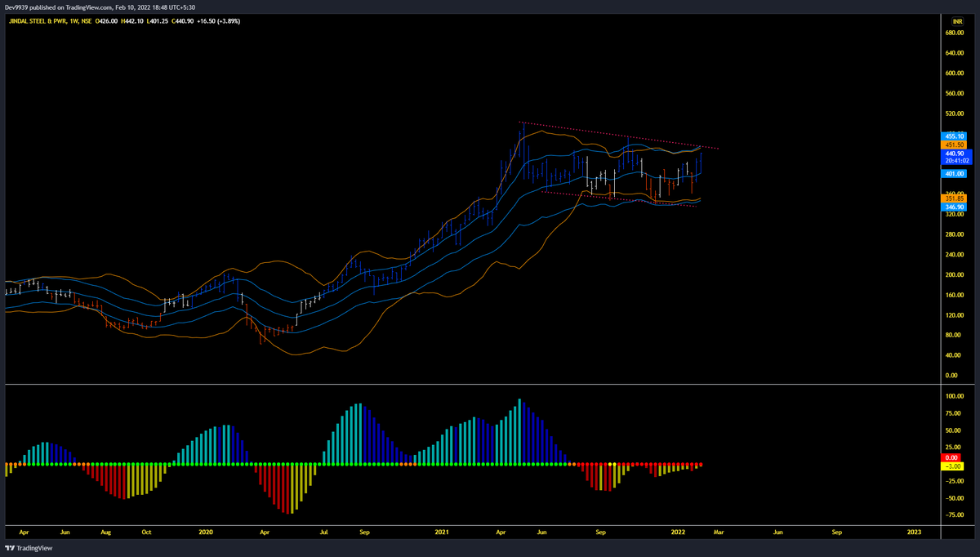Click the 100.00 indicator scale value
980x557 pixels.
click(955, 396)
